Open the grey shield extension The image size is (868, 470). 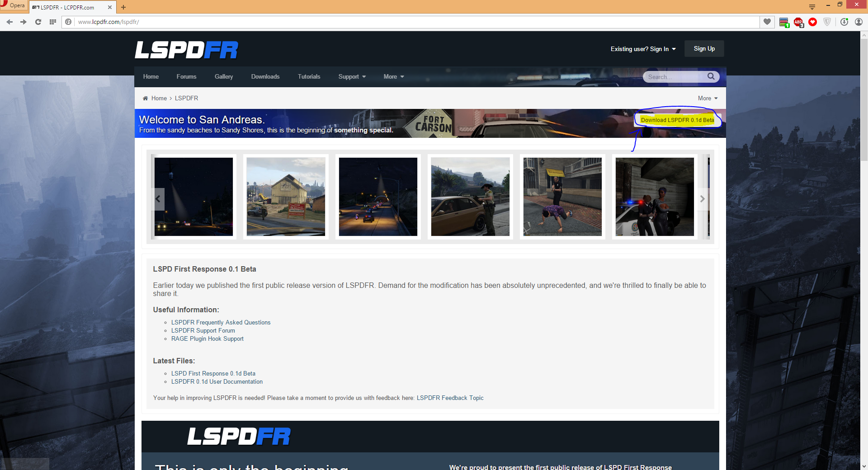coord(827,22)
